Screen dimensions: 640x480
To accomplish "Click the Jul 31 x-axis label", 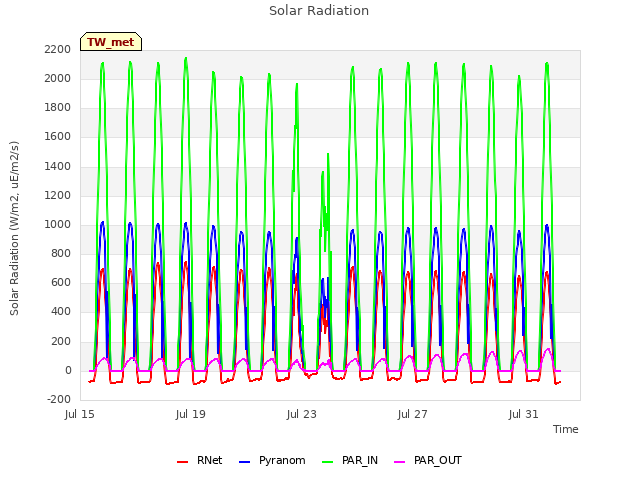I will (524, 414).
